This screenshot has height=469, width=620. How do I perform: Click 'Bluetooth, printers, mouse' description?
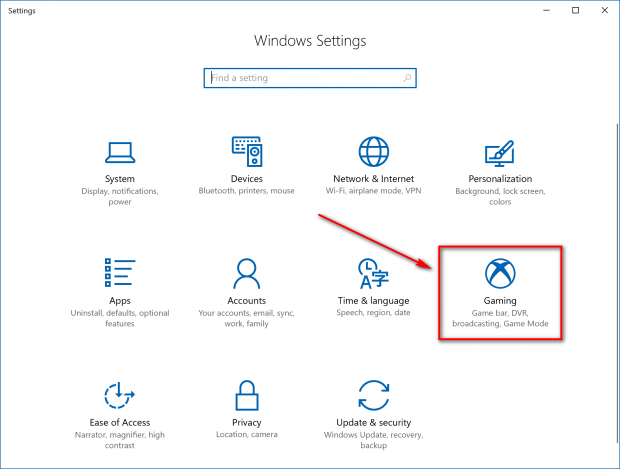pos(247,191)
